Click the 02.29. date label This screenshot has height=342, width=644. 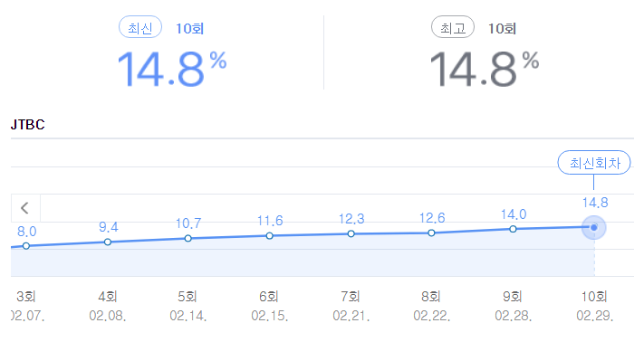pos(595,316)
